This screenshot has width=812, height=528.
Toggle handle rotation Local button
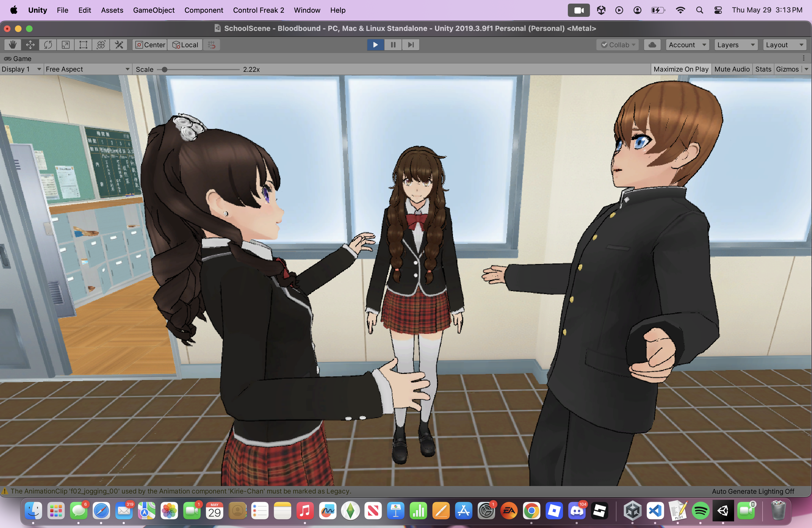coord(185,45)
